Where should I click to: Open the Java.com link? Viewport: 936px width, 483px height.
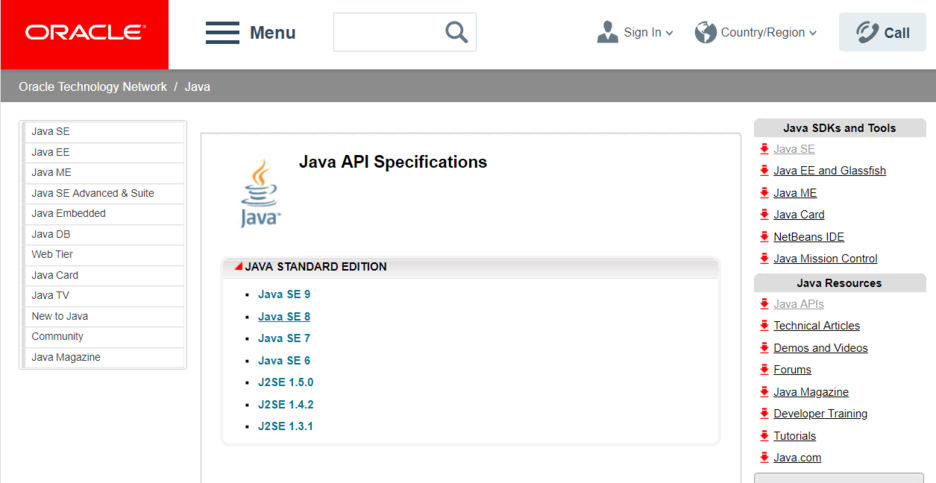click(798, 458)
